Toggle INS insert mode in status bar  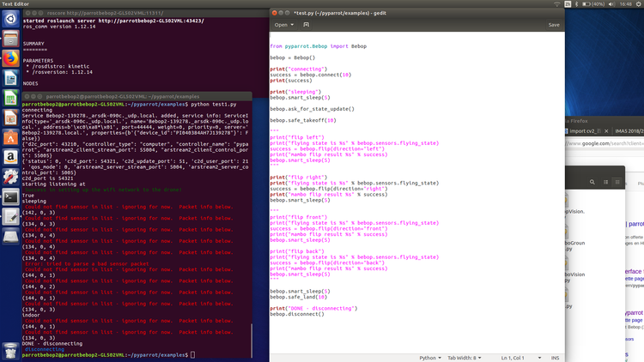pos(555,357)
